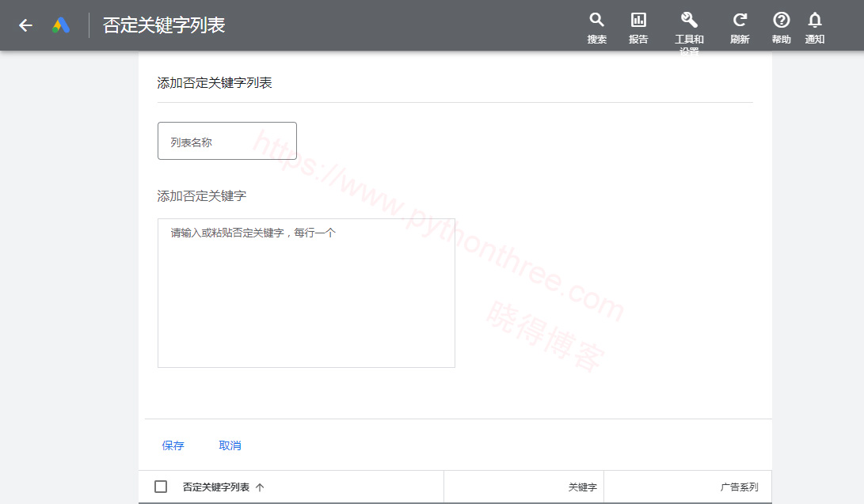This screenshot has width=864, height=504.
Task: Click the 否定关键字列表 page title
Action: [164, 25]
